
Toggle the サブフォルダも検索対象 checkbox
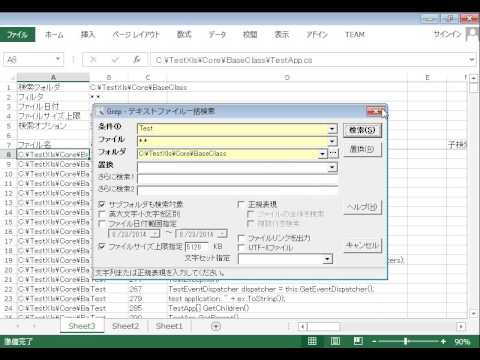click(102, 204)
